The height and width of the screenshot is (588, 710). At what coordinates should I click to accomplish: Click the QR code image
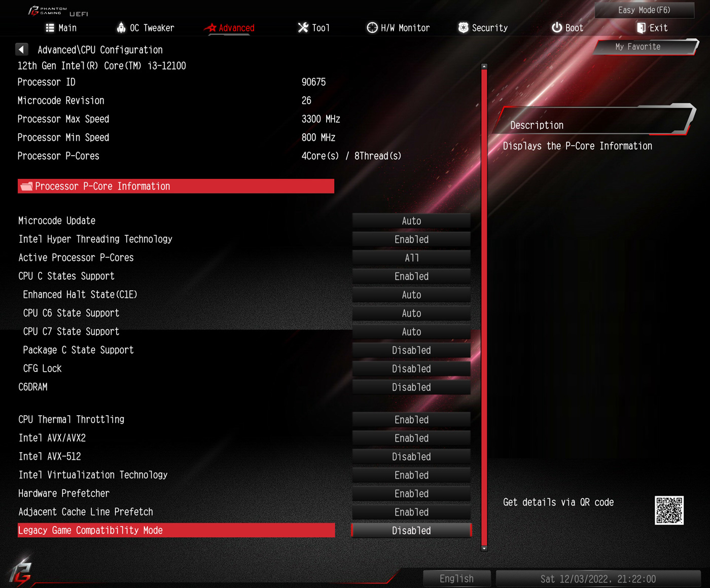click(669, 510)
